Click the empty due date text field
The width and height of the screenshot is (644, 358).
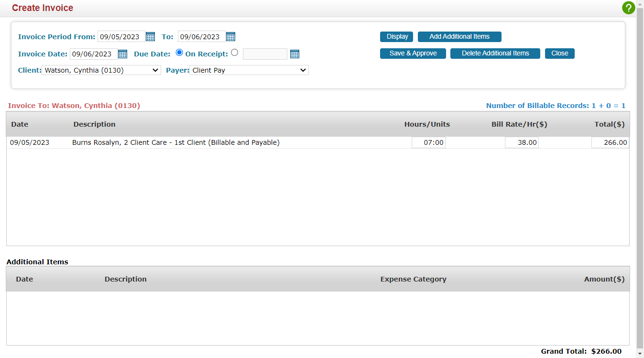pyautogui.click(x=265, y=54)
